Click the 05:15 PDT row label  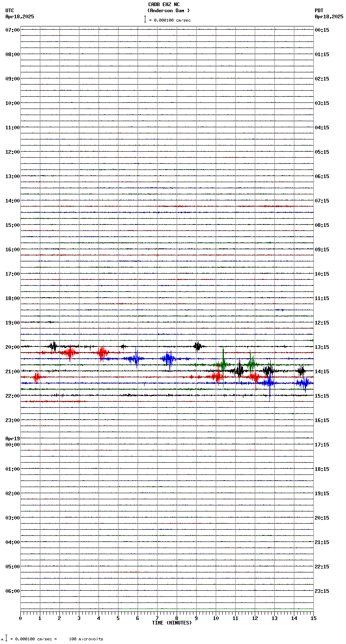click(x=322, y=152)
